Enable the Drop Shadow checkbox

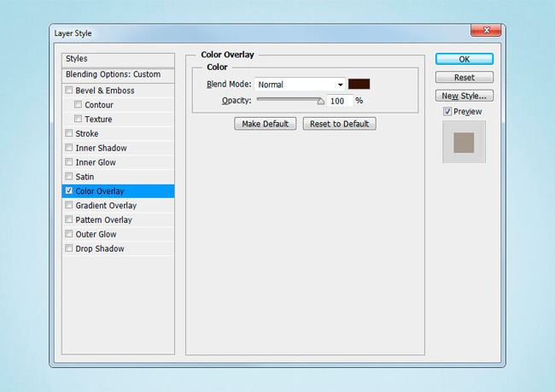pyautogui.click(x=69, y=249)
